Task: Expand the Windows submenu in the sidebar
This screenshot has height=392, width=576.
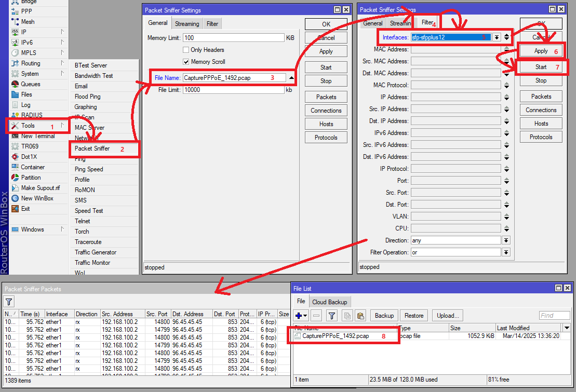Action: [x=62, y=229]
